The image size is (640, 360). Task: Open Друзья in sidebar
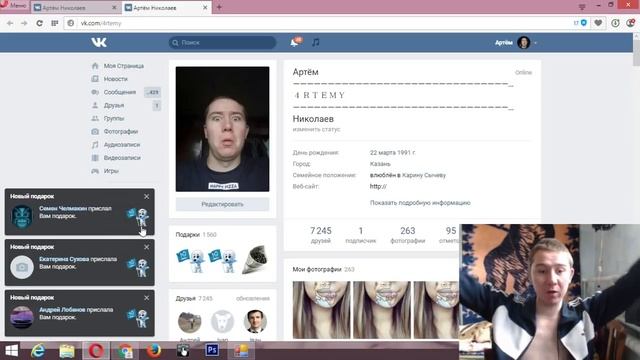click(113, 105)
